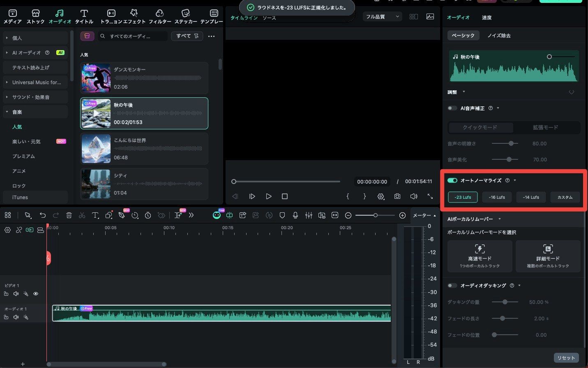Choose the カスタム loudness option
Image resolution: width=588 pixels, height=368 pixels.
point(565,197)
